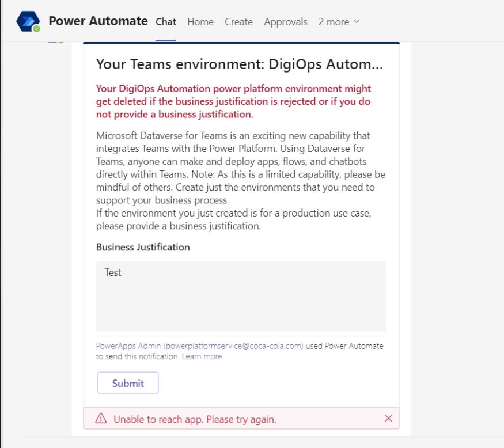
Task: Switch to the Approvals tab
Action: [285, 22]
